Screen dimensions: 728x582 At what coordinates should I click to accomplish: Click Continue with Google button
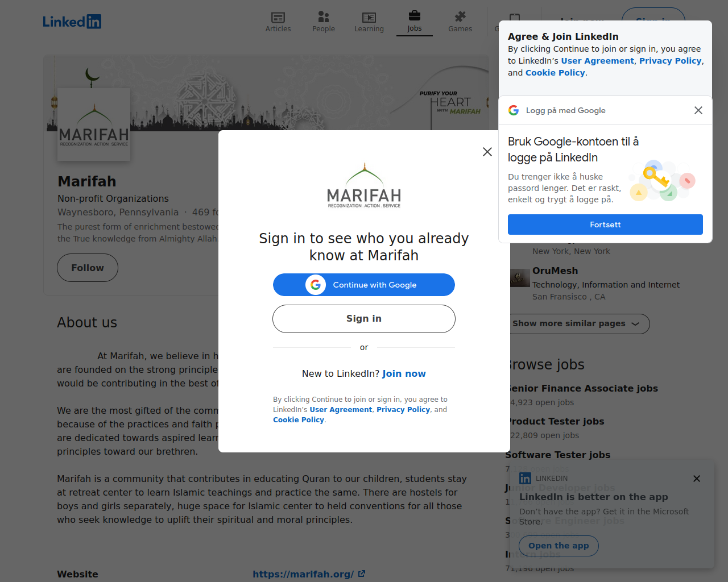[364, 285]
